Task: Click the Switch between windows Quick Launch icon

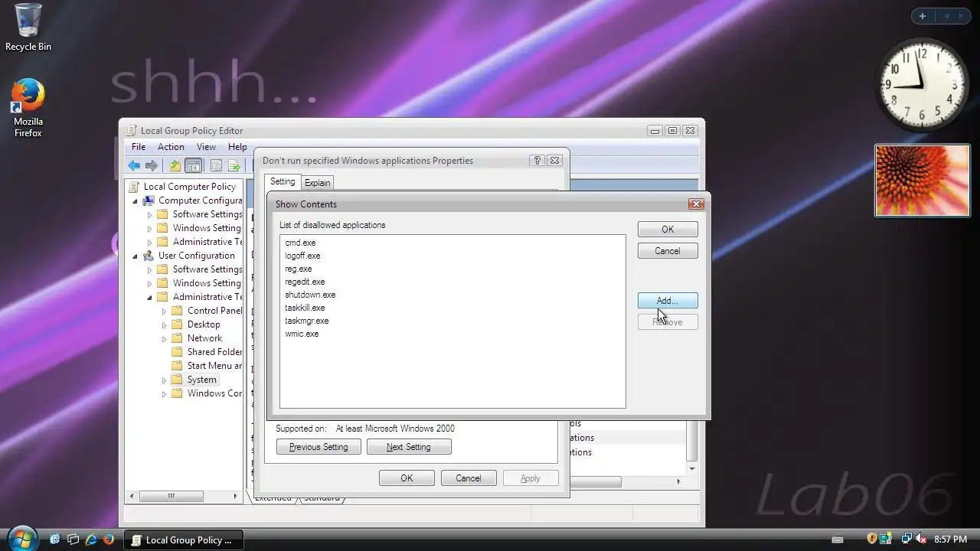Action: click(73, 540)
